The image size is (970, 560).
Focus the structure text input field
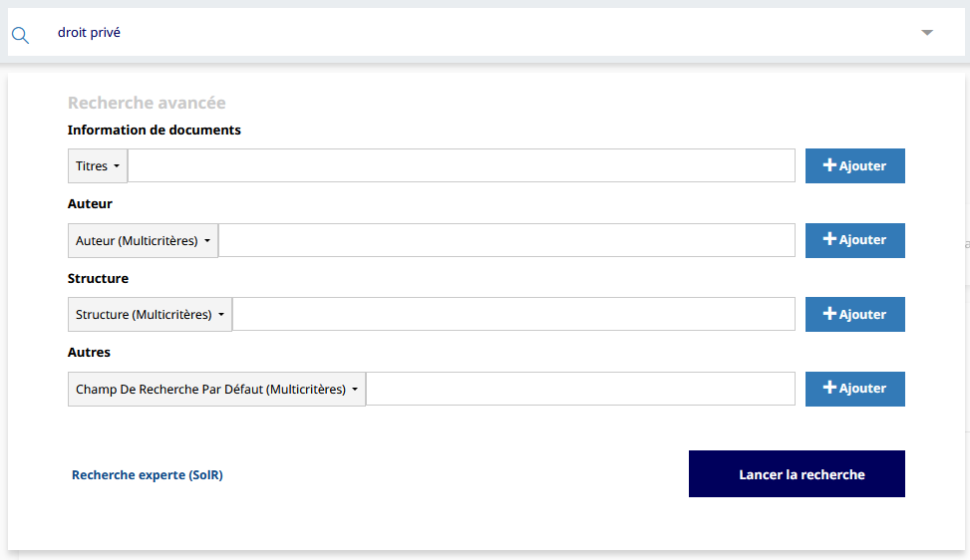click(513, 315)
